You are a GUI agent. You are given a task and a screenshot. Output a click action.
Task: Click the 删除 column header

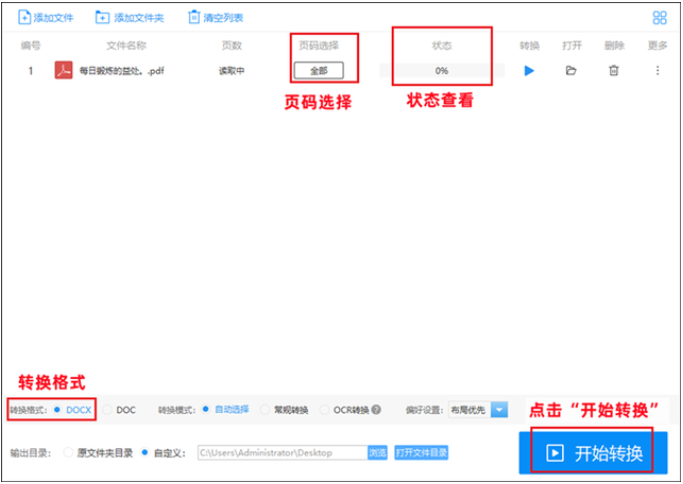[614, 45]
